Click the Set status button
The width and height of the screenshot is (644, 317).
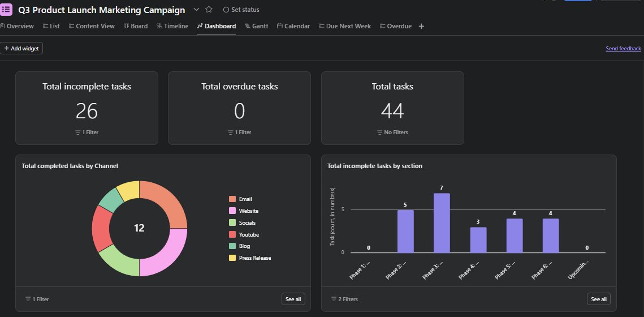241,10
